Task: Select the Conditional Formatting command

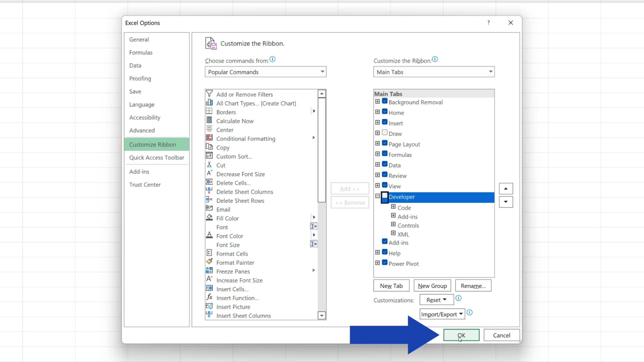Action: 246,138
